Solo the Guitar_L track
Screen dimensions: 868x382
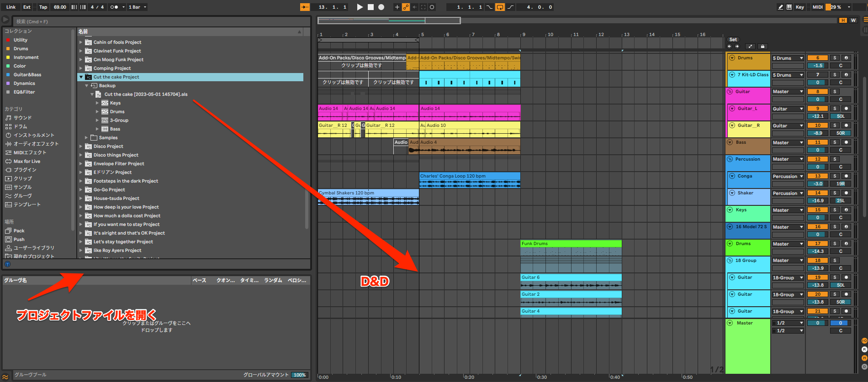click(x=835, y=109)
